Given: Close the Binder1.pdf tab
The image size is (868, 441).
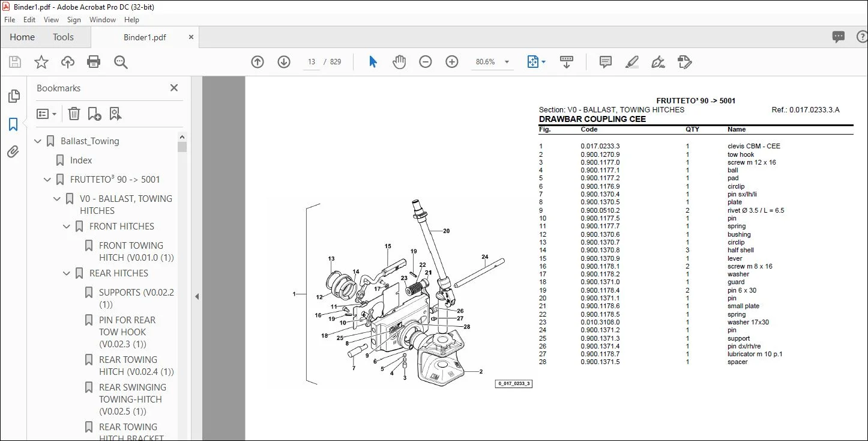Looking at the screenshot, I should [x=191, y=37].
